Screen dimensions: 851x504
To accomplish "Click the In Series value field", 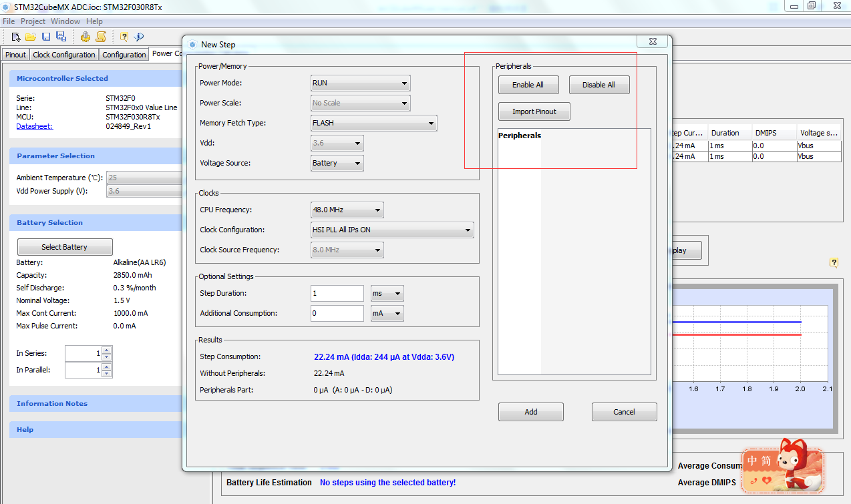I will pos(83,353).
